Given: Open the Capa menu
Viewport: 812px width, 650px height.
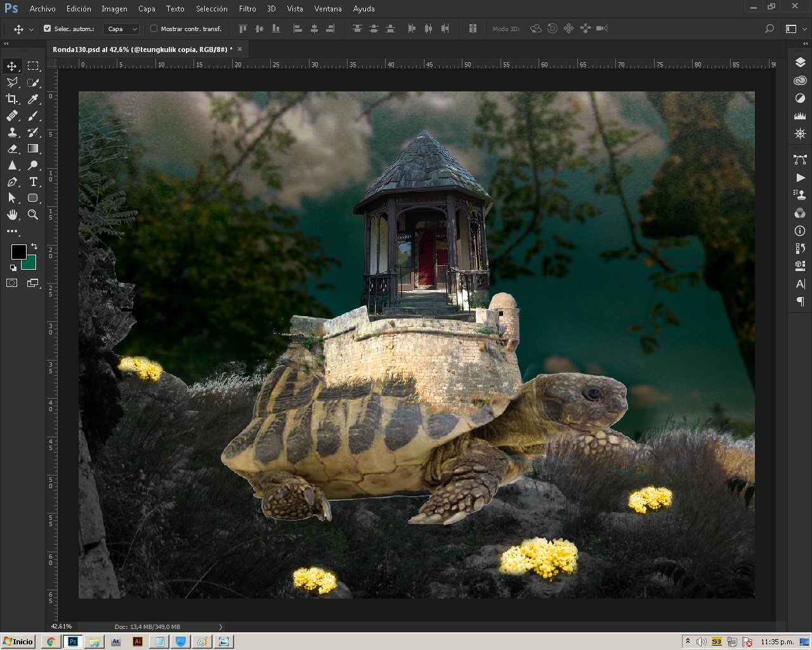Looking at the screenshot, I should click(x=147, y=9).
